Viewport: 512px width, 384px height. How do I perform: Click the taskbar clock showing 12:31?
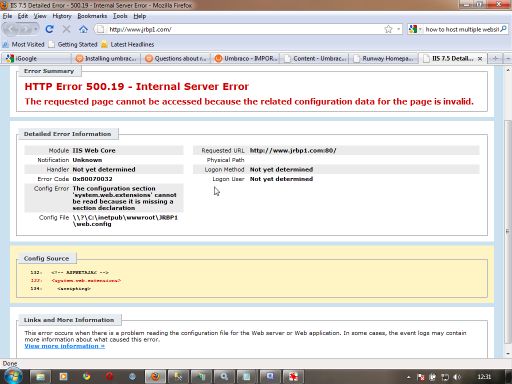pos(484,377)
